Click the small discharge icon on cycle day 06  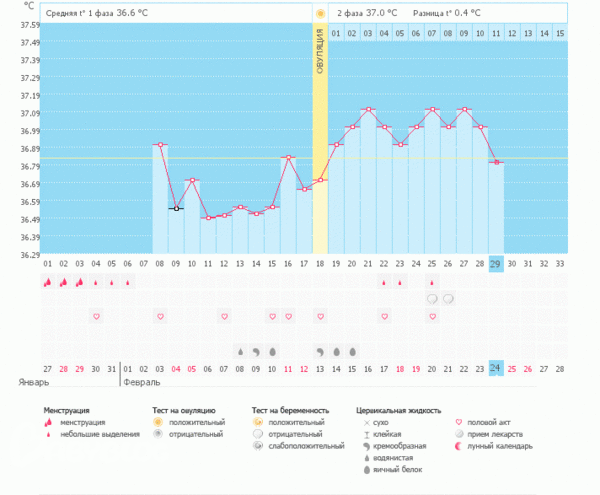tap(128, 283)
